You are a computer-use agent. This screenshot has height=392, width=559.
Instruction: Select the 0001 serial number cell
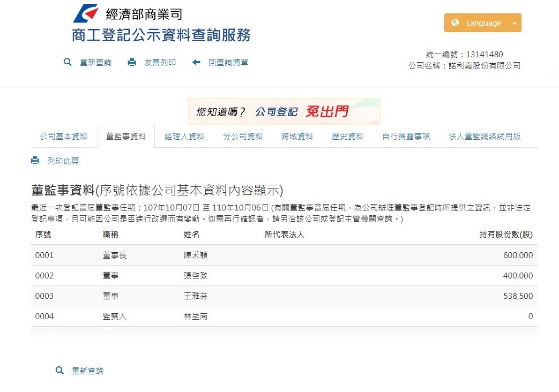click(44, 255)
